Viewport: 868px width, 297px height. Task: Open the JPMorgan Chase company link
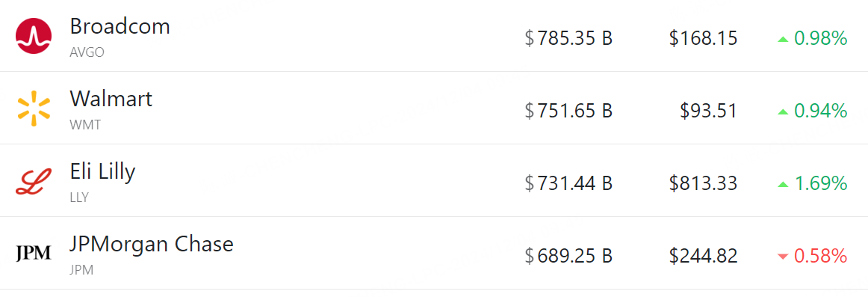coord(151,245)
